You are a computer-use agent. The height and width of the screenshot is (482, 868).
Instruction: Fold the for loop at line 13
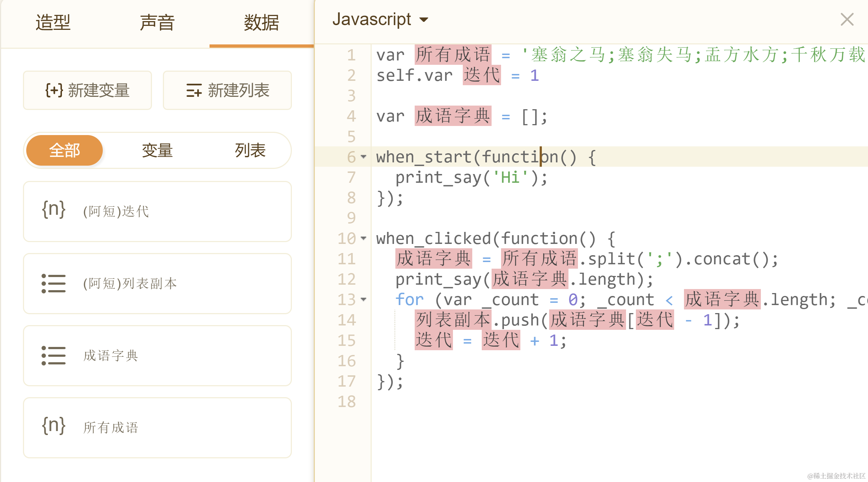click(x=363, y=300)
